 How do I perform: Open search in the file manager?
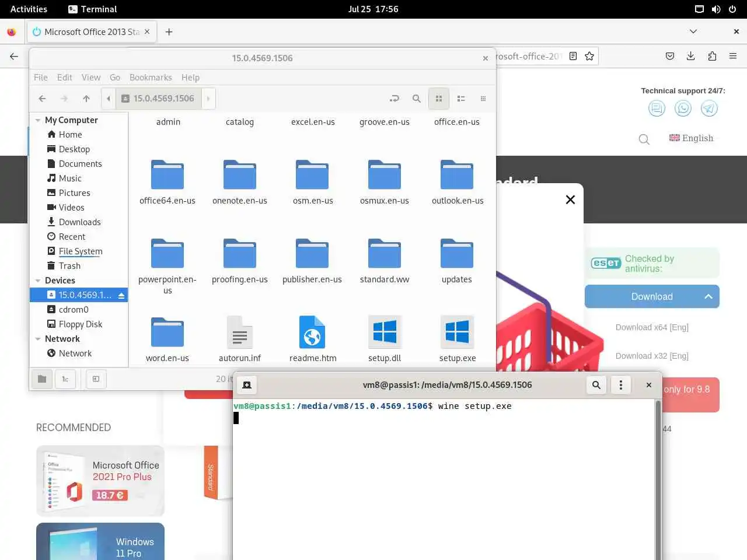point(417,99)
